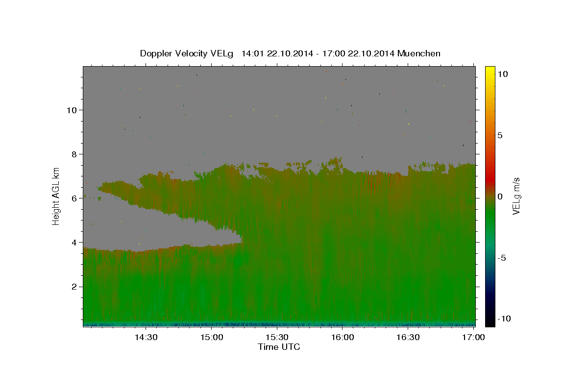Viewport: 588px width, 392px height.
Task: Click the height tick label 4
Action: (x=75, y=243)
